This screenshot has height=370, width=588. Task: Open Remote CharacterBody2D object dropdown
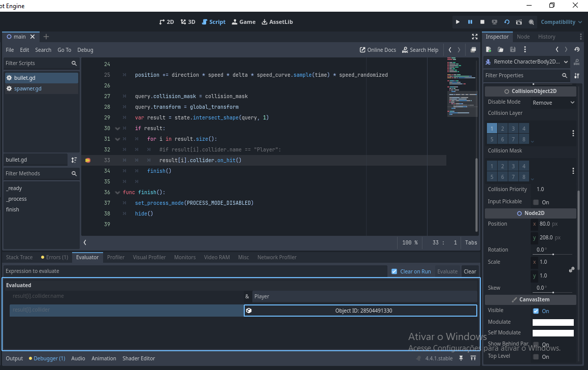click(527, 62)
